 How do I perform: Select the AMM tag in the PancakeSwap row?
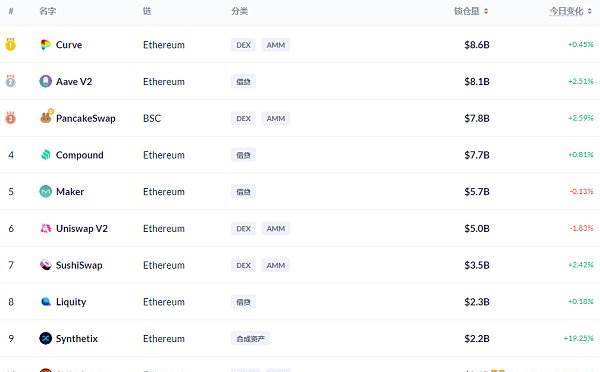(x=276, y=118)
